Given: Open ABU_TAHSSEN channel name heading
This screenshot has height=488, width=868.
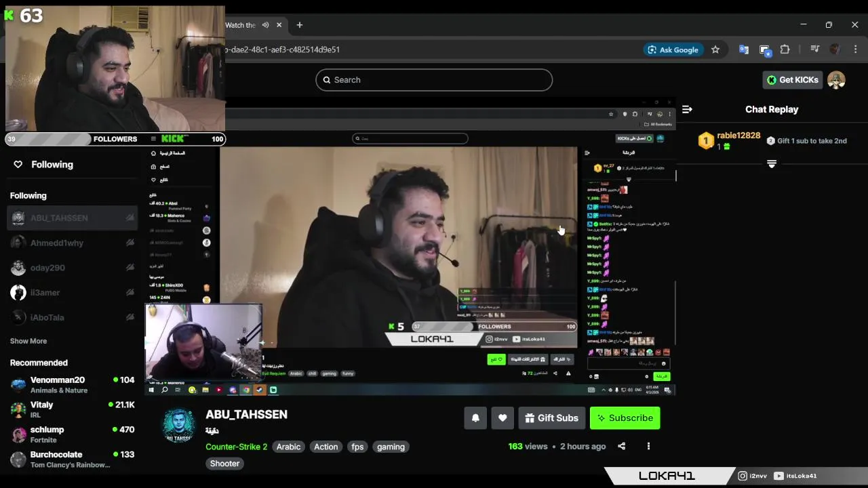Looking at the screenshot, I should tap(246, 414).
